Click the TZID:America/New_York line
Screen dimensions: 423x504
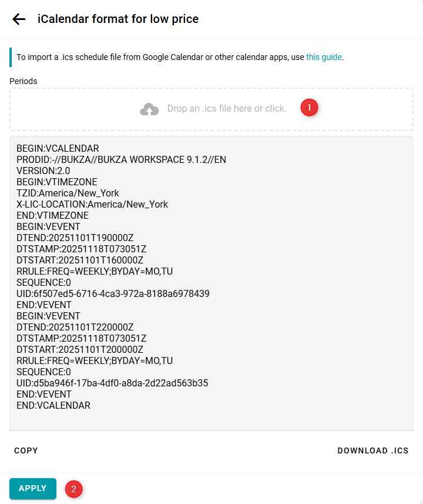click(x=68, y=193)
